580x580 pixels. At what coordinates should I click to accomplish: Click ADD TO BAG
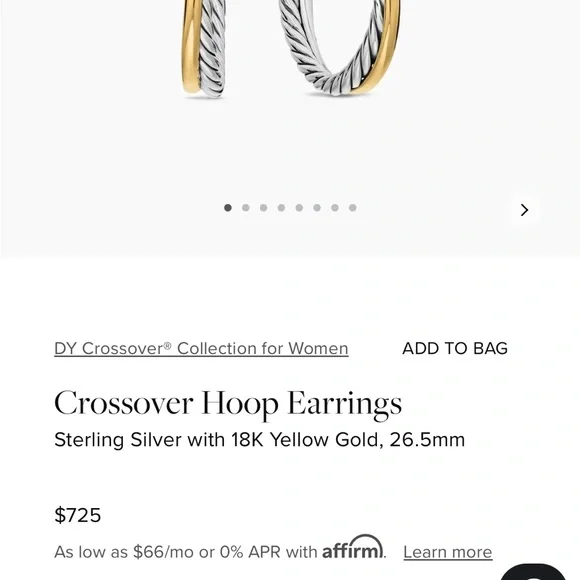tap(455, 348)
